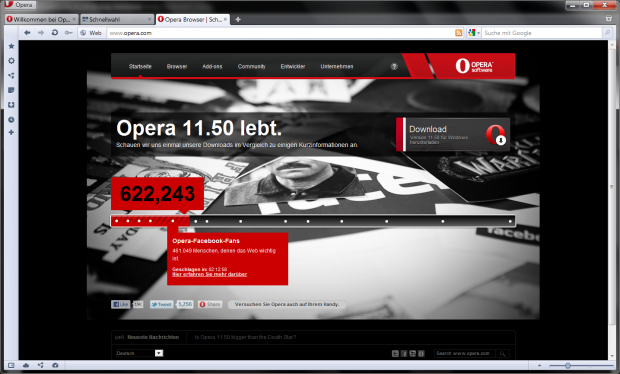The image size is (620, 374).
Task: Click the Opera footer social icon
Action: (x=421, y=353)
